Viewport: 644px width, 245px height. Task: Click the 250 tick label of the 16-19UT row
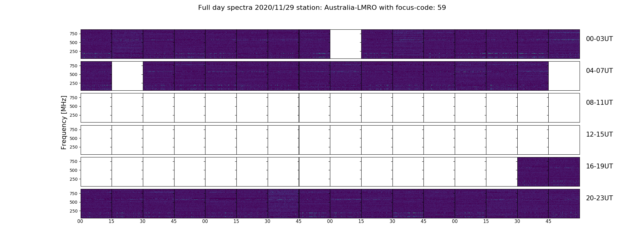point(74,179)
